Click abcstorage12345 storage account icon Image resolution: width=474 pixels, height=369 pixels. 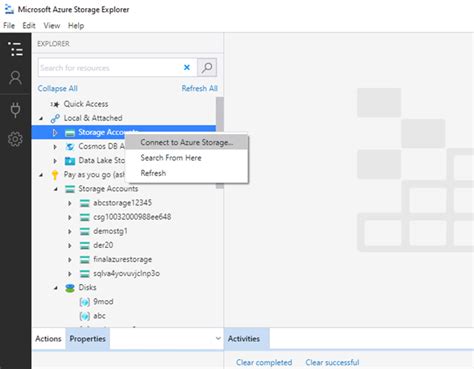click(85, 203)
